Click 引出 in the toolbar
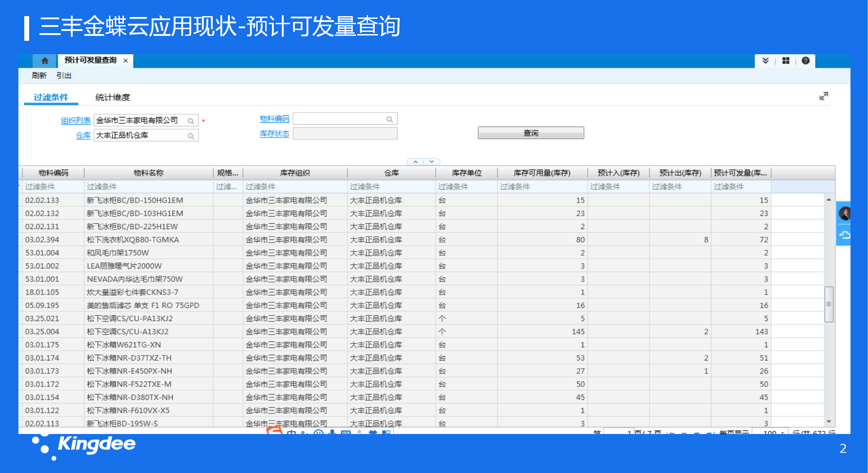 tap(64, 75)
